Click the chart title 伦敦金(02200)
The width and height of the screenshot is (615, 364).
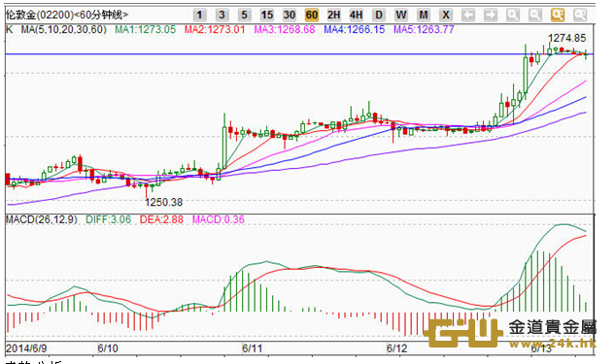coord(40,15)
